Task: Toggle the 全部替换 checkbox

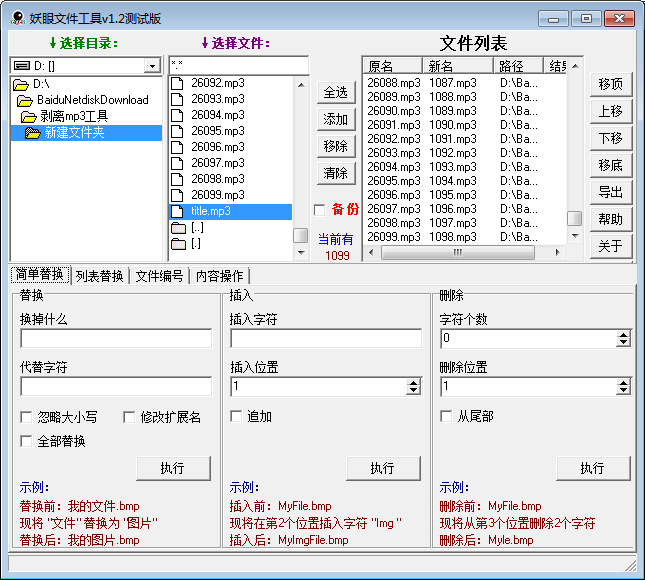Action: coord(26,442)
